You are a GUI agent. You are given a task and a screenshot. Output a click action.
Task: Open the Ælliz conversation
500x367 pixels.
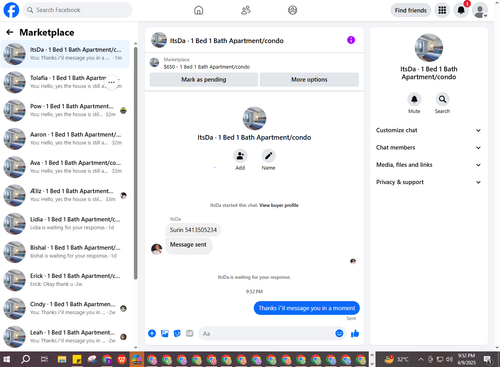[65, 195]
